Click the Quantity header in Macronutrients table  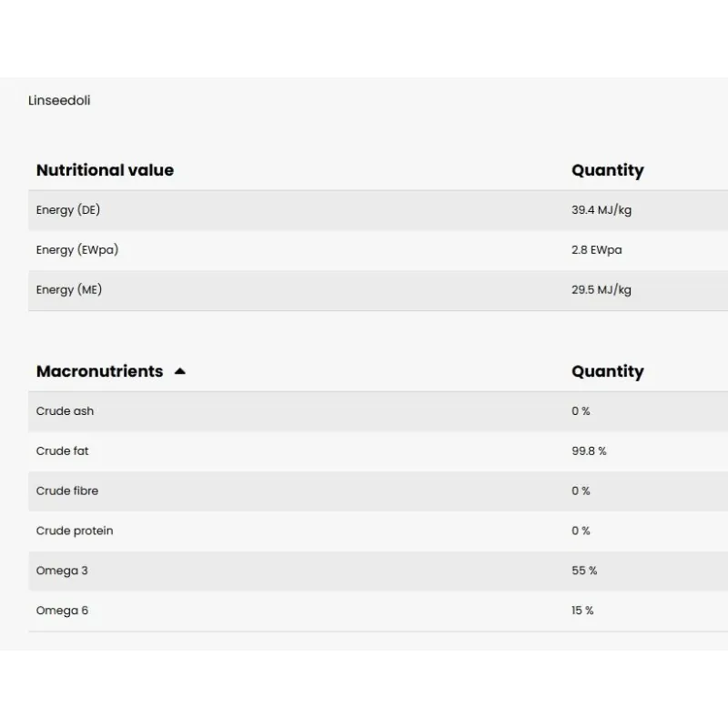[607, 371]
